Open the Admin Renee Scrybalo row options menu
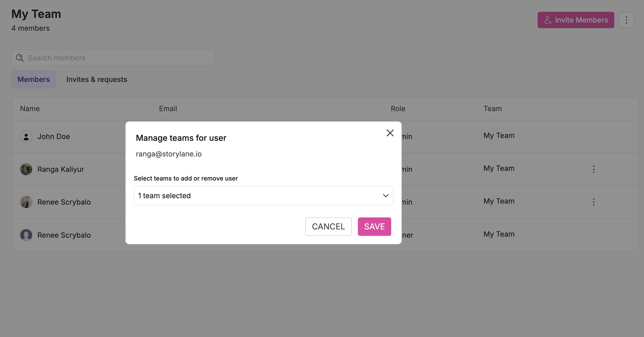Screen dimensions: 644x337 click(x=593, y=202)
